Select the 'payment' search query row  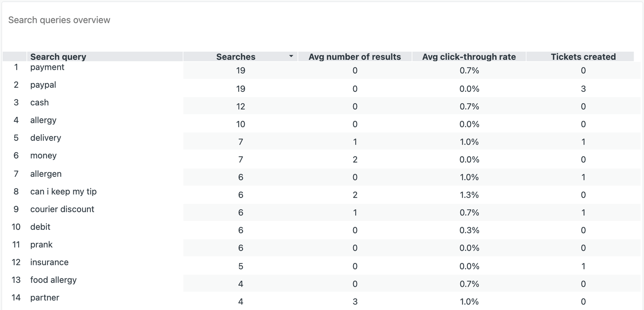coord(47,67)
